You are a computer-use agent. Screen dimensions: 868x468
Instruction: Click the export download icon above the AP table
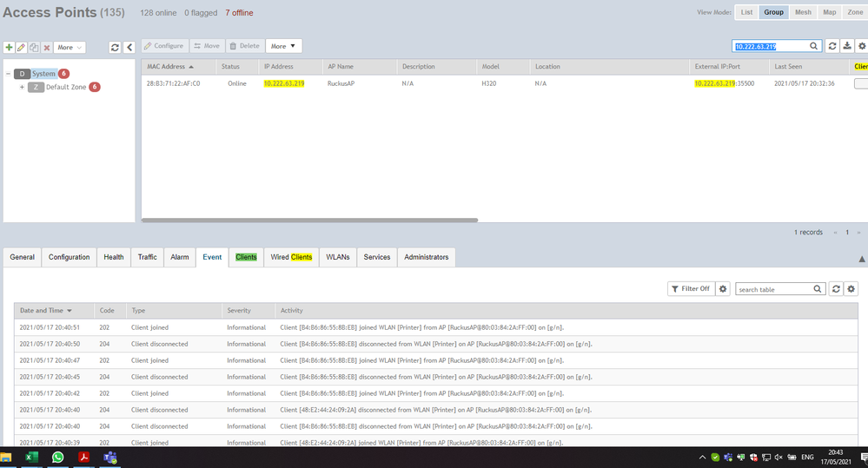click(x=847, y=46)
